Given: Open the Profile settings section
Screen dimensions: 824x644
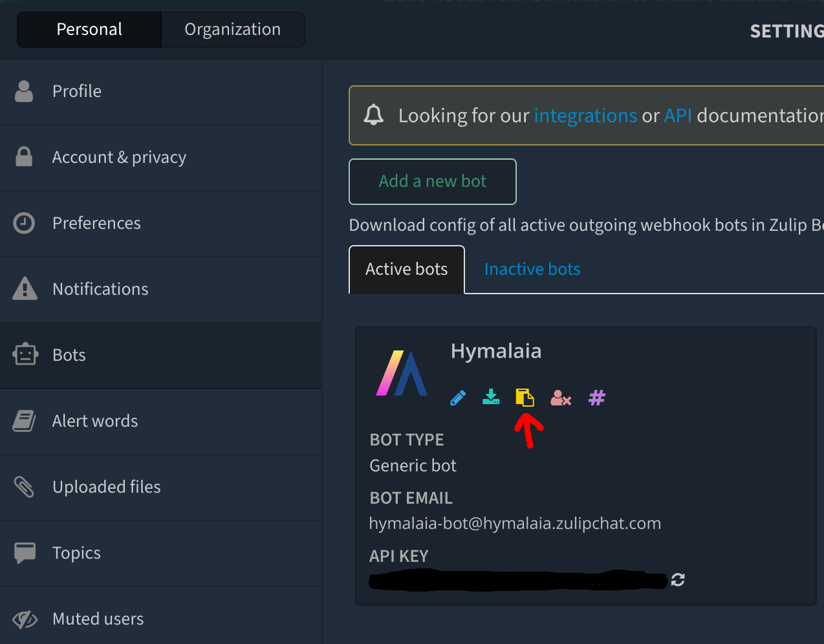Looking at the screenshot, I should point(161,91).
